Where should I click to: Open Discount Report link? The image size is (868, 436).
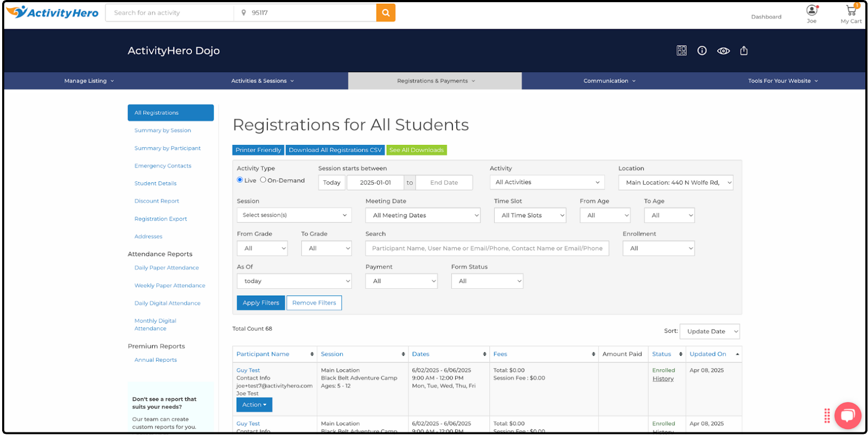click(157, 201)
